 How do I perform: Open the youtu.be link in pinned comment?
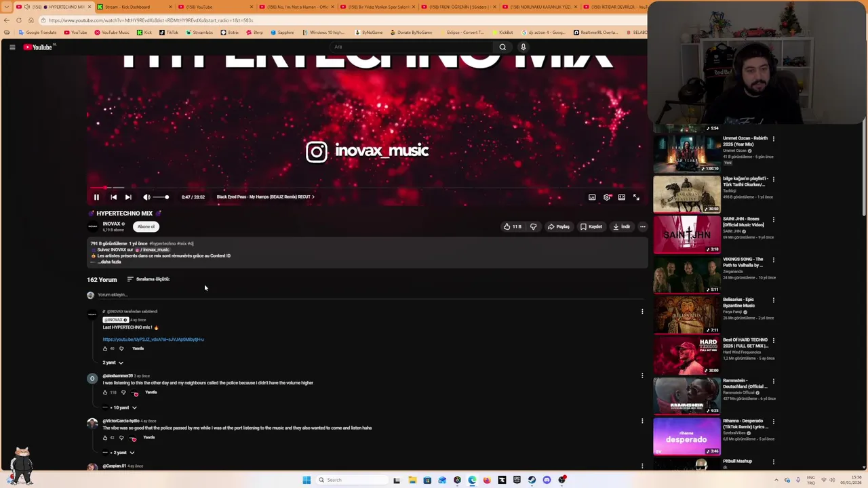pos(153,340)
